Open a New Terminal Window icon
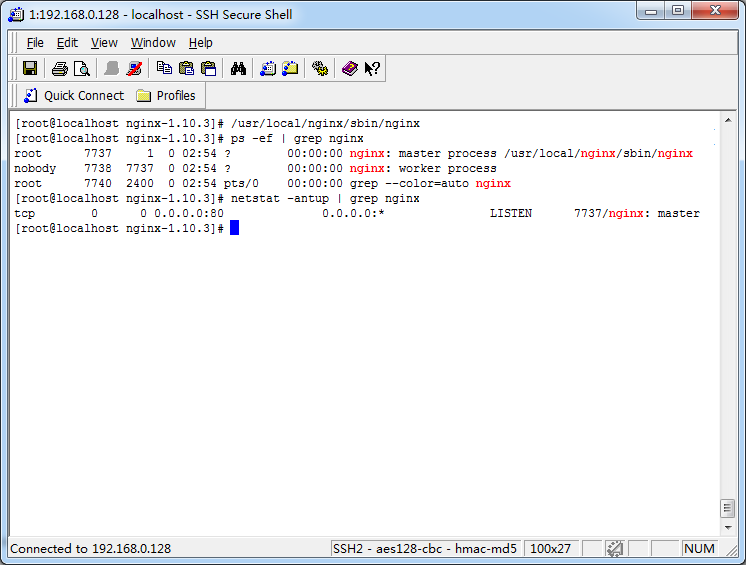Viewport: 746px width, 565px height. pos(268,68)
